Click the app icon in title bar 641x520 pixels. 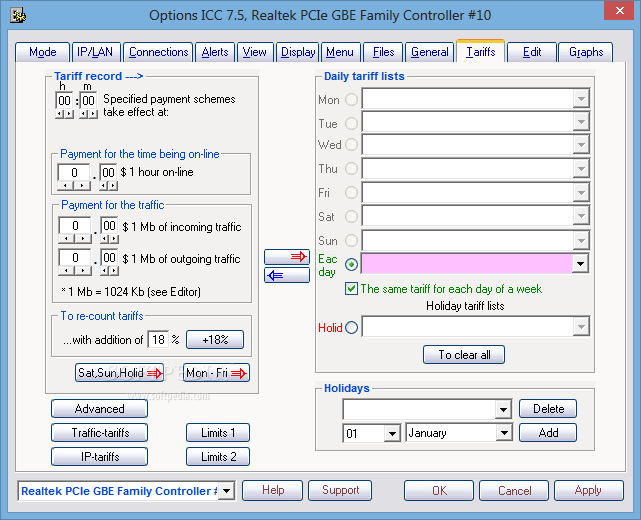[x=18, y=16]
